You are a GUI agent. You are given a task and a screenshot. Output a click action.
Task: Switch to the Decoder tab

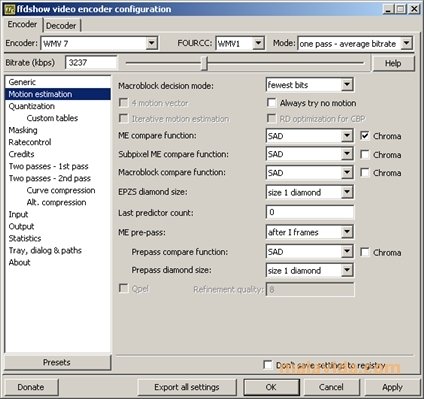[61, 26]
